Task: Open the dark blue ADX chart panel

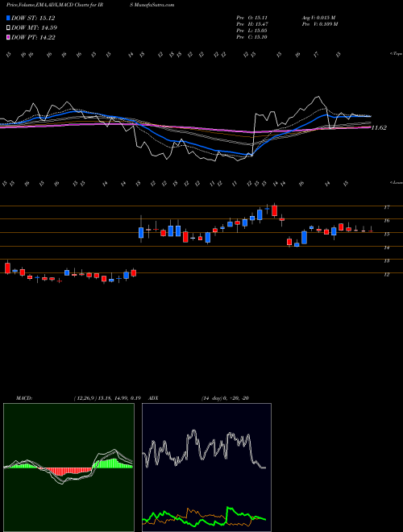Action: 206,468
